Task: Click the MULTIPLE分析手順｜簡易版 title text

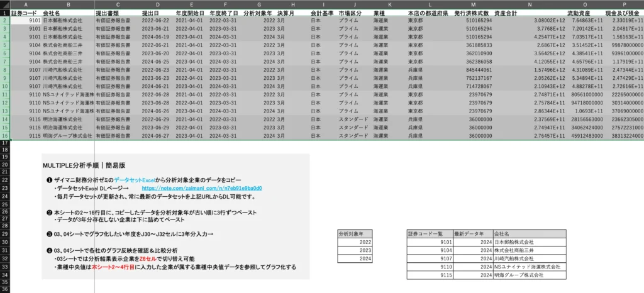Action: 84,166
